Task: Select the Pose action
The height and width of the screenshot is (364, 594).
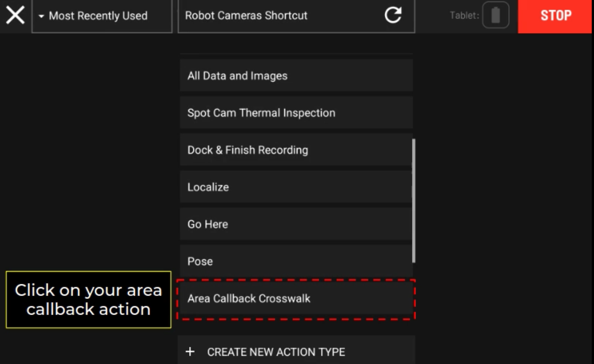Action: point(296,261)
